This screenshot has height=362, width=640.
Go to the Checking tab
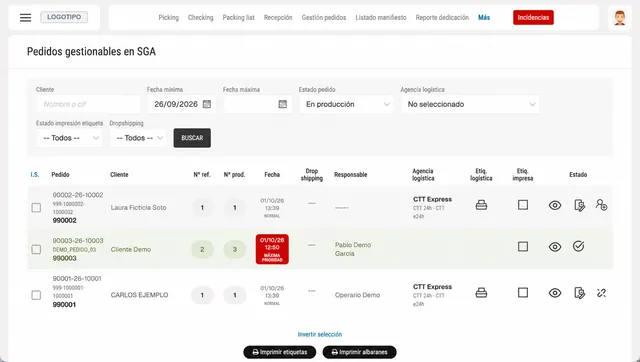click(200, 18)
